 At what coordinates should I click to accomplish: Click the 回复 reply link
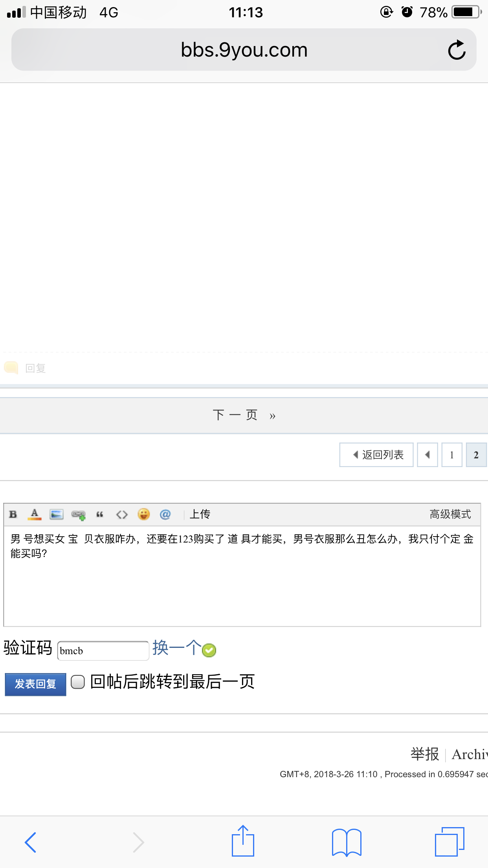click(x=35, y=368)
